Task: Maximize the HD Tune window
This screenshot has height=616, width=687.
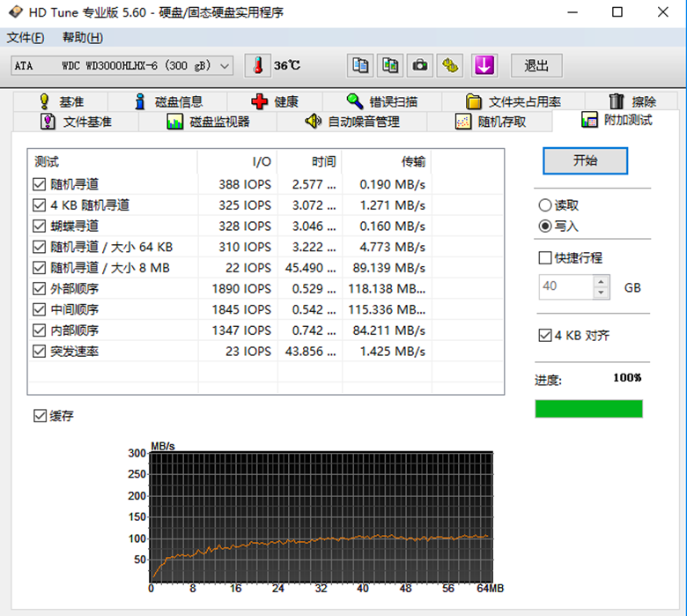Action: 617,12
